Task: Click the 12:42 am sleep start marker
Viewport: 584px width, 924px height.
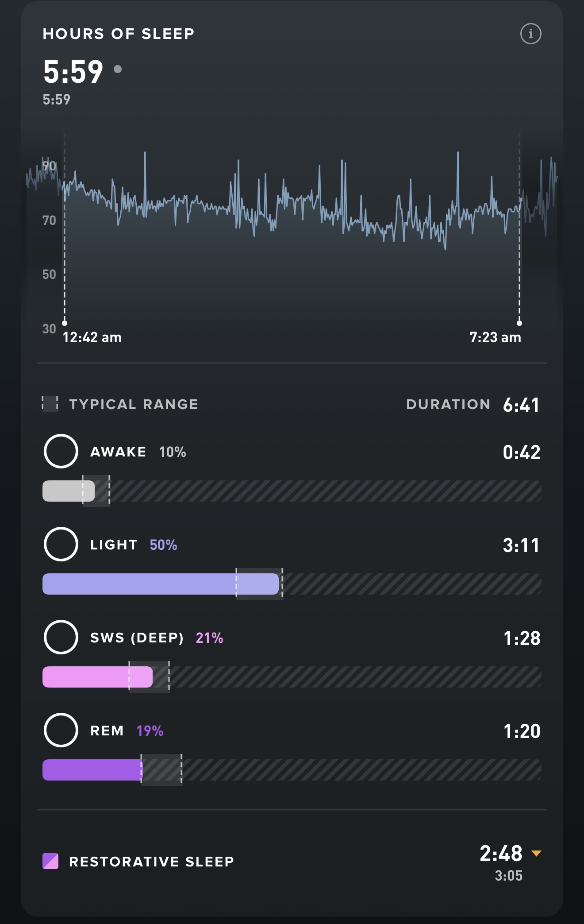Action: (65, 323)
